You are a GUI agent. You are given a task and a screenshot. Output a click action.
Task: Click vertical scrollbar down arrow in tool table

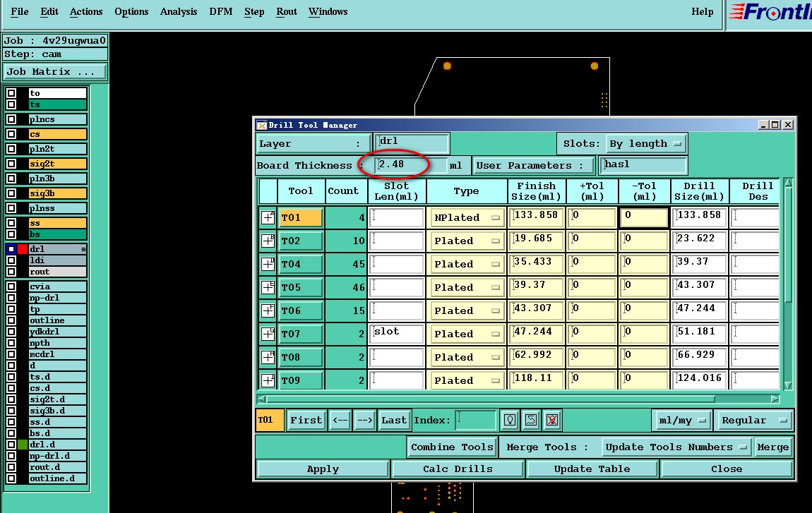pyautogui.click(x=788, y=386)
